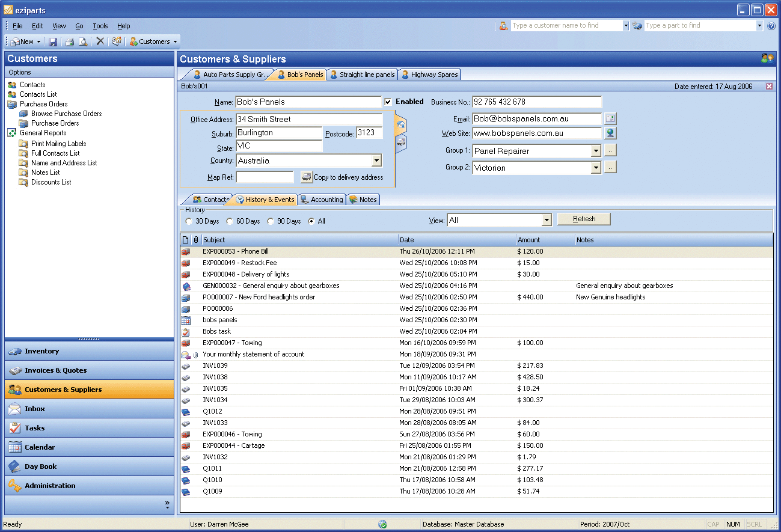The image size is (781, 532).
Task: Select the 90 Days history radio button
Action: click(271, 221)
